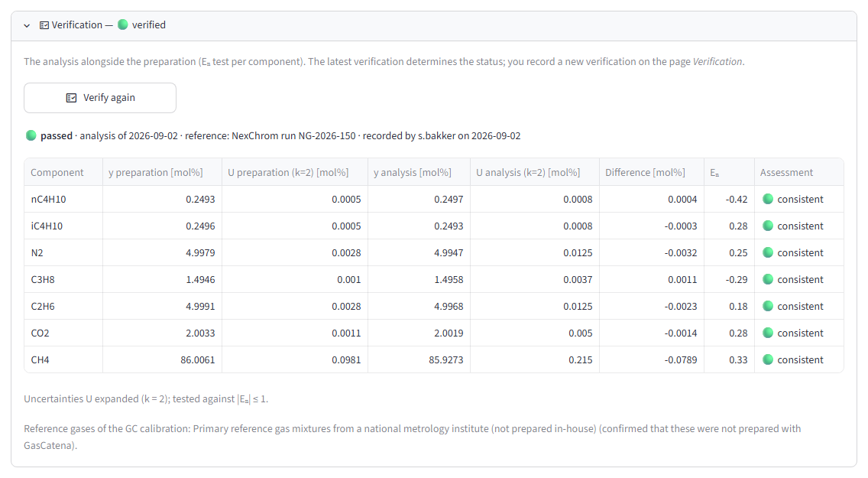Screen dimensions: 868x478
Task: Click the green consistent dot in nC4H10 row
Action: [x=768, y=200]
